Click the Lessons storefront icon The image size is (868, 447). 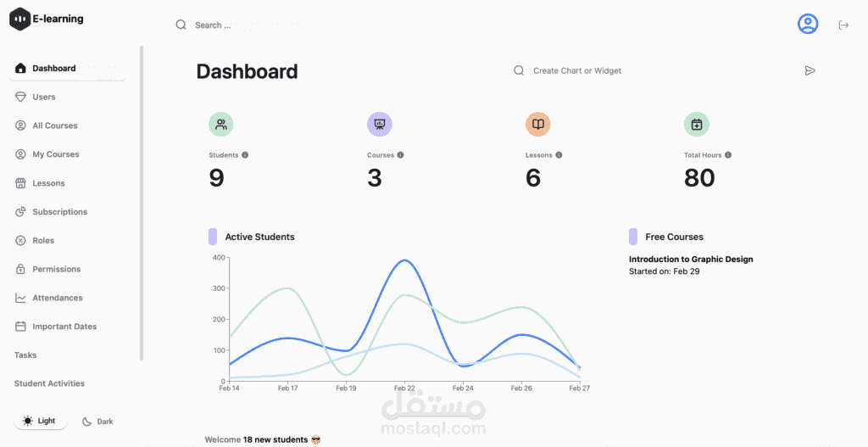[20, 183]
